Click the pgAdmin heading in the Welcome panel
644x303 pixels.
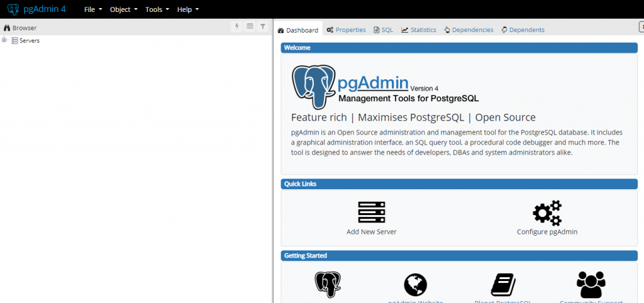pos(373,83)
